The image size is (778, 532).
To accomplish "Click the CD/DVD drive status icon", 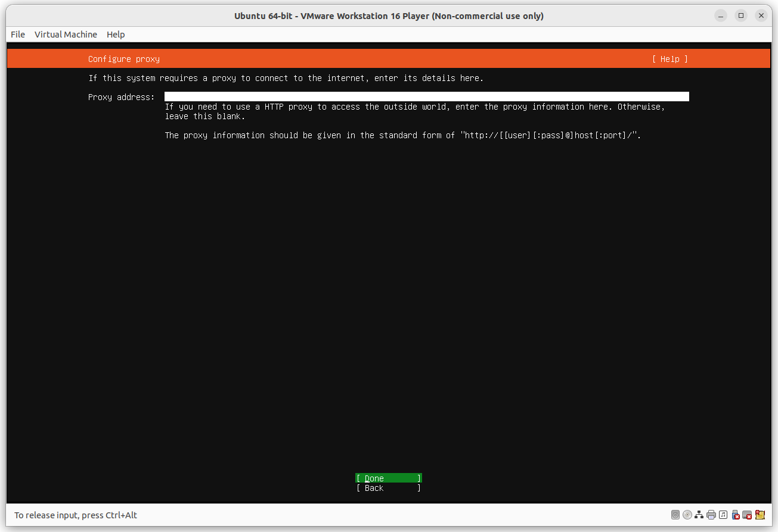I will tap(687, 515).
